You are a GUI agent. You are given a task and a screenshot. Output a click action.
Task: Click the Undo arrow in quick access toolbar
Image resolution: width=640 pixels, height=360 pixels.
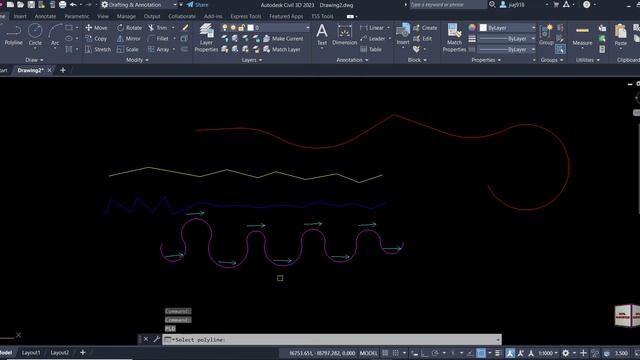tap(73, 5)
